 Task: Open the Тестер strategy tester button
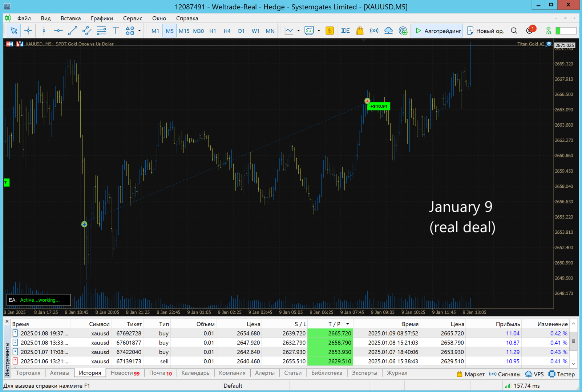pos(562,374)
